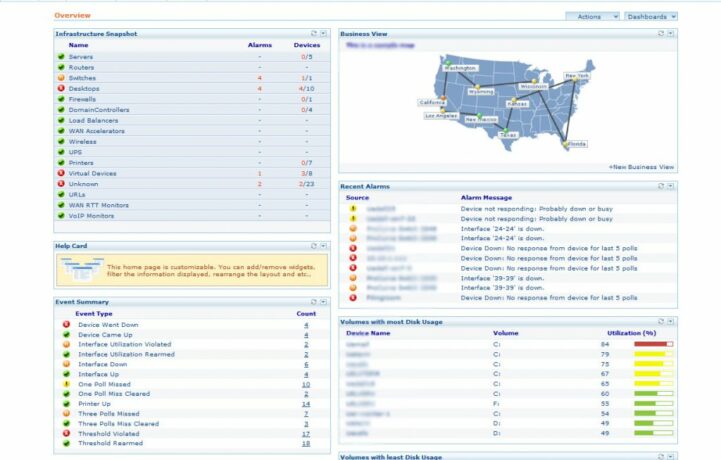Click the yellow warning icon beside One Poll Missed
This screenshot has width=721, height=460.
tap(66, 384)
